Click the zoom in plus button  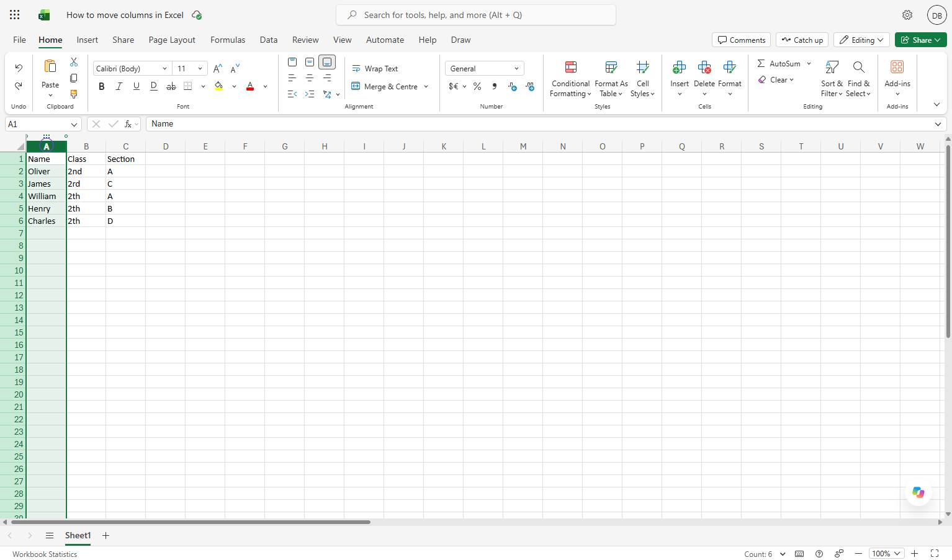pos(914,553)
